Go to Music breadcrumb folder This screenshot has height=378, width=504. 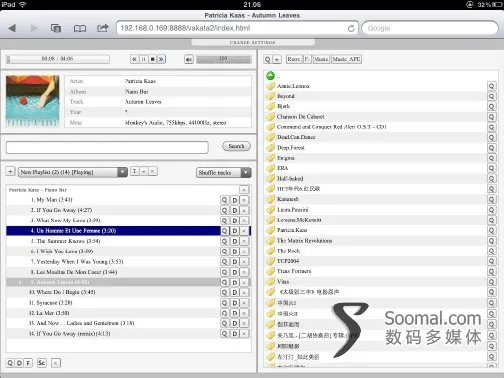click(321, 59)
